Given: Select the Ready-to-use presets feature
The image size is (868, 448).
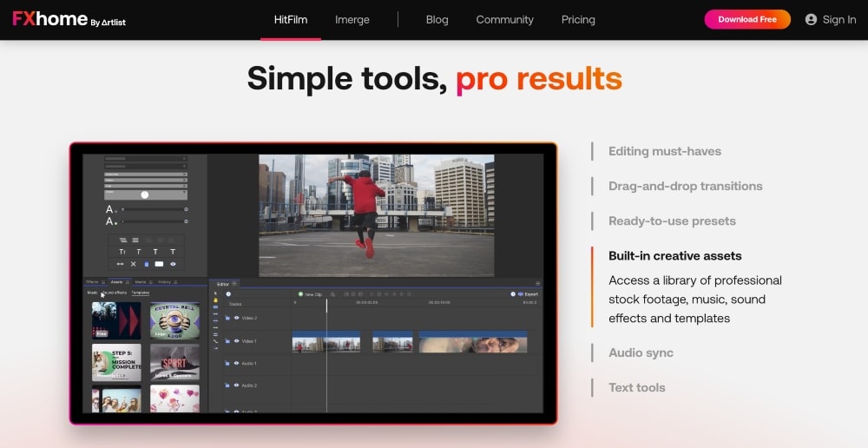Looking at the screenshot, I should (x=672, y=221).
